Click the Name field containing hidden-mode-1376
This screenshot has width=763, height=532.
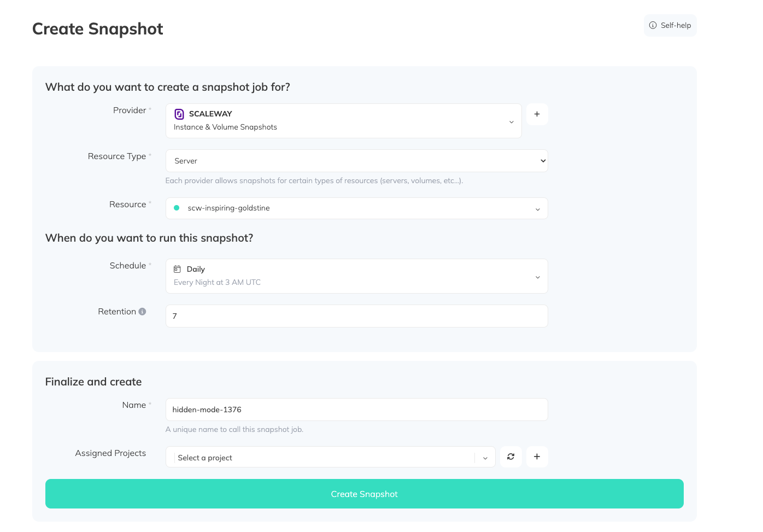(356, 410)
